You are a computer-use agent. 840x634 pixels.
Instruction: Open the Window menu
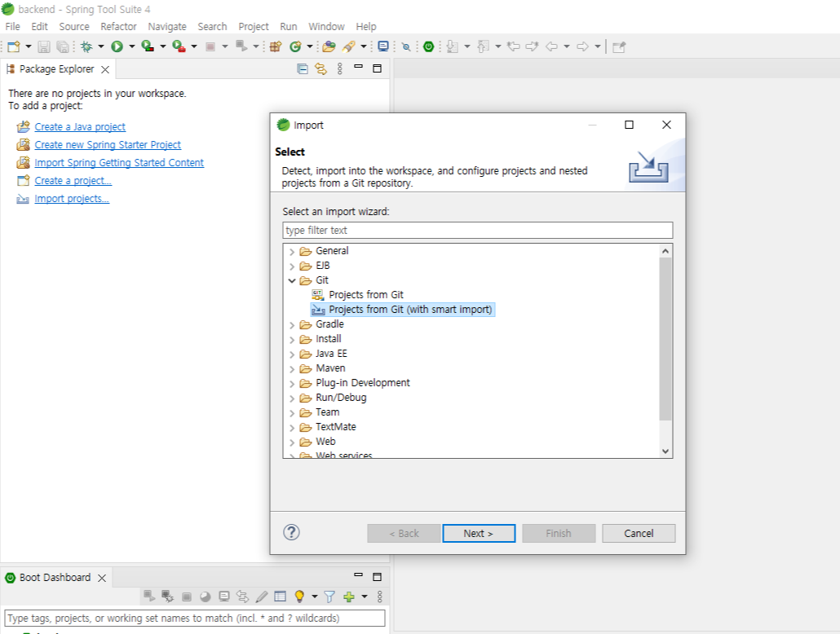[x=326, y=26]
